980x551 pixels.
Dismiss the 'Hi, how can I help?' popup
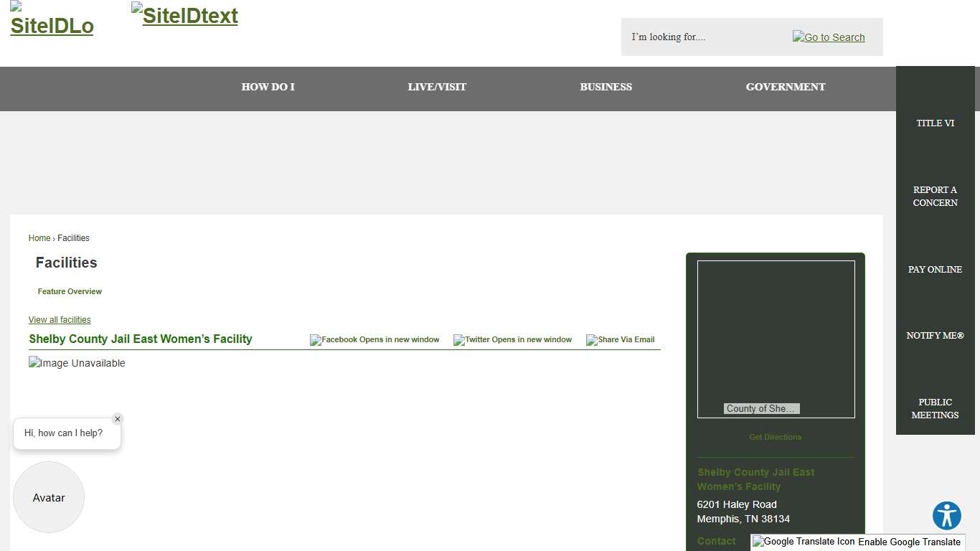pos(118,419)
